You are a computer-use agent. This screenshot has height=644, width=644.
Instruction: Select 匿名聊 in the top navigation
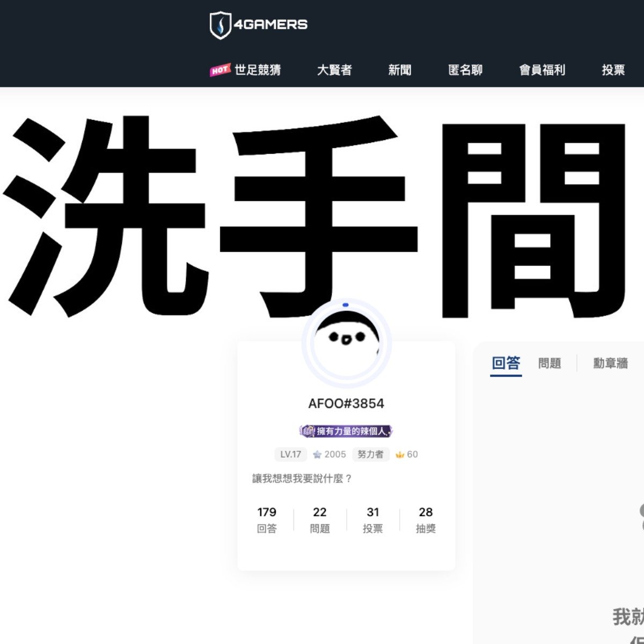point(465,70)
